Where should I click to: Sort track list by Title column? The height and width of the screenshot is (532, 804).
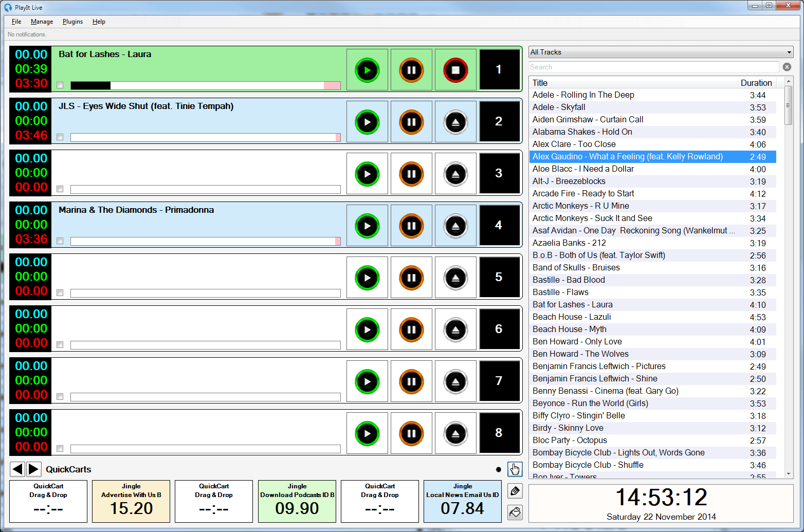(633, 83)
